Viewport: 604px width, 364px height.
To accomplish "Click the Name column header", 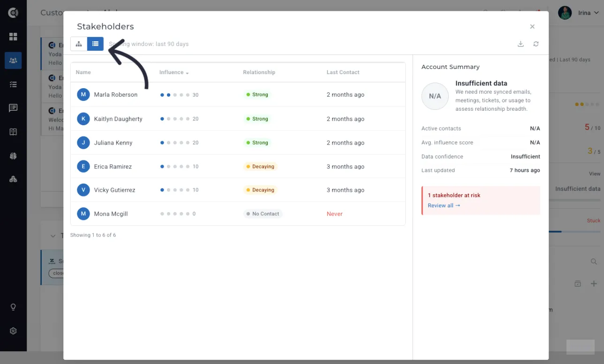I will tap(83, 72).
